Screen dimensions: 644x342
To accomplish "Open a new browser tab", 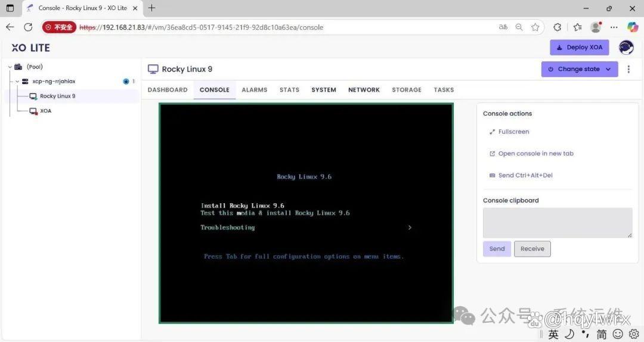I will 151,8.
